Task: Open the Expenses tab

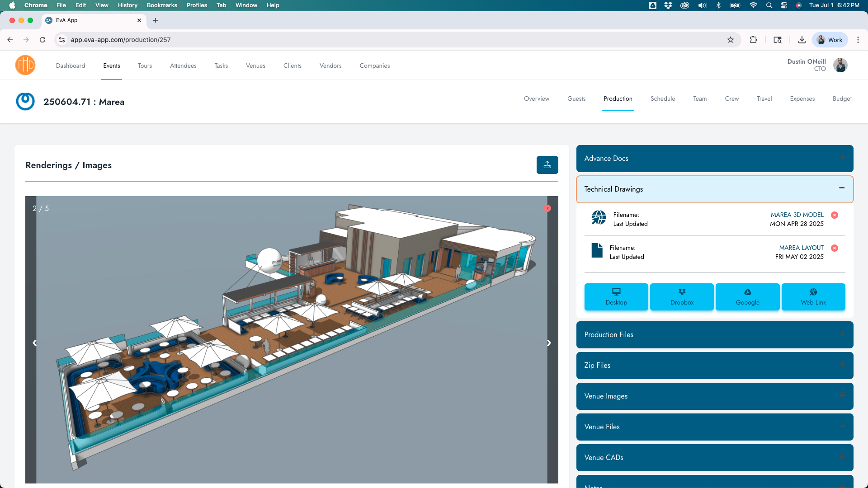Action: click(802, 99)
